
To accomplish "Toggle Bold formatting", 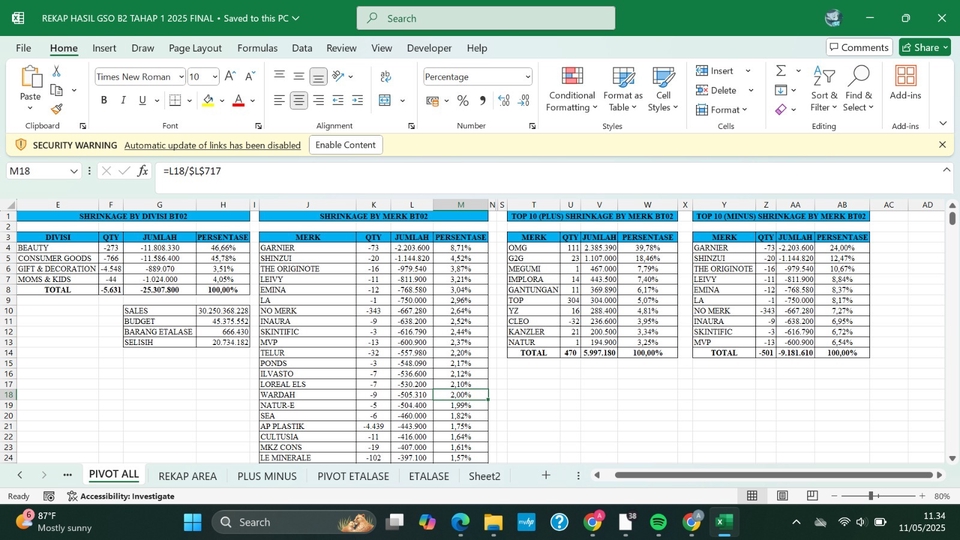I will click(x=103, y=100).
